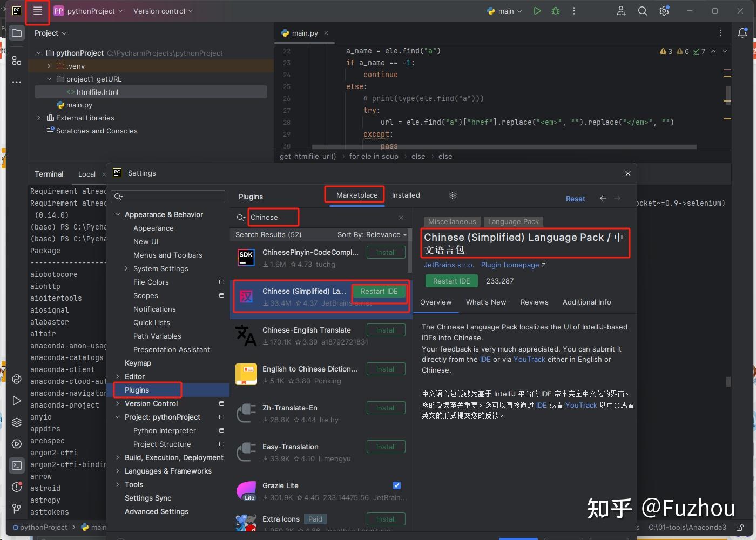
Task: Open Search Everywhere with the magnifier icon
Action: pyautogui.click(x=643, y=11)
